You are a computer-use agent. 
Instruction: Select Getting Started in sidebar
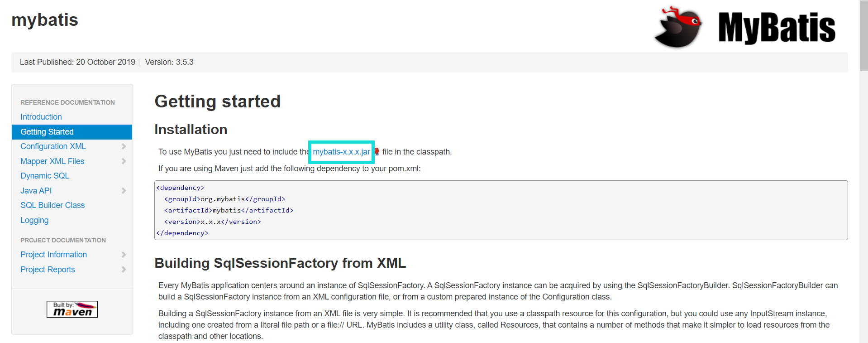point(47,132)
